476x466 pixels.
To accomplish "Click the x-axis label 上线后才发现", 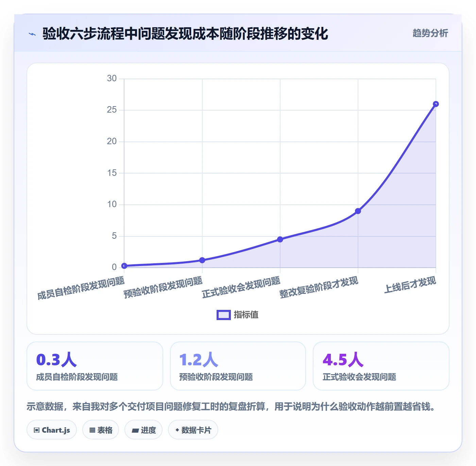I will [410, 285].
